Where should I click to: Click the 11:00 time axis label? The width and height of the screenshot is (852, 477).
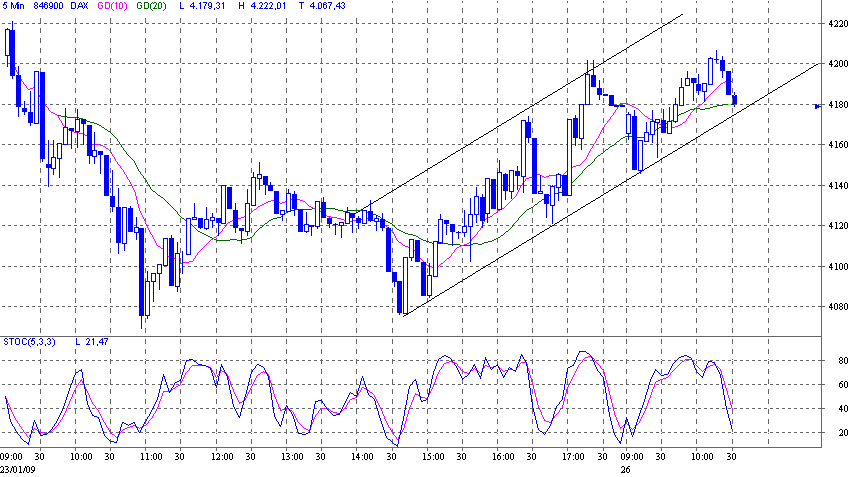pyautogui.click(x=151, y=457)
